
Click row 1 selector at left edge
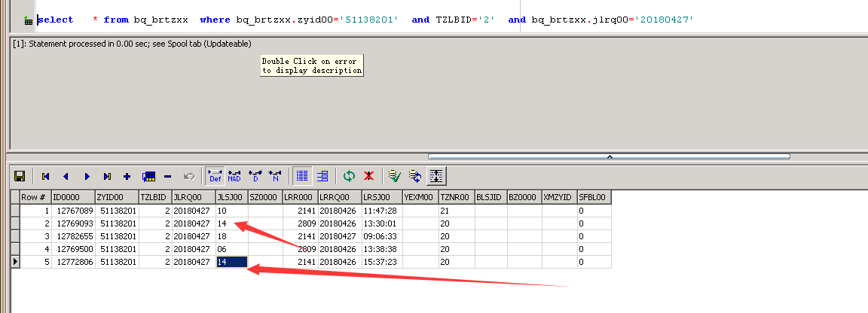[x=16, y=211]
